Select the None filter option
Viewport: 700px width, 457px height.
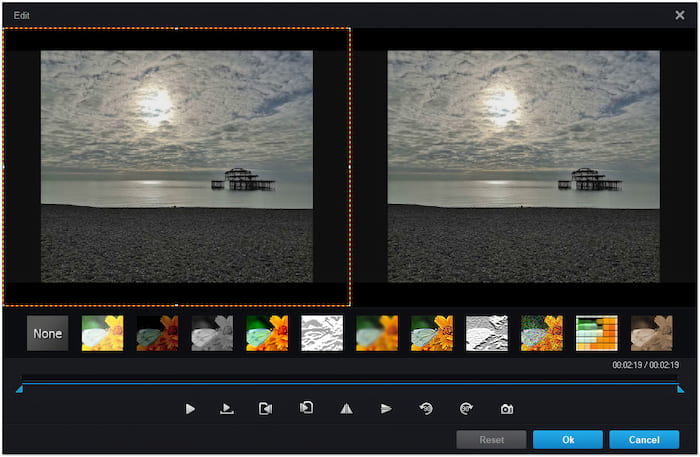[x=48, y=333]
